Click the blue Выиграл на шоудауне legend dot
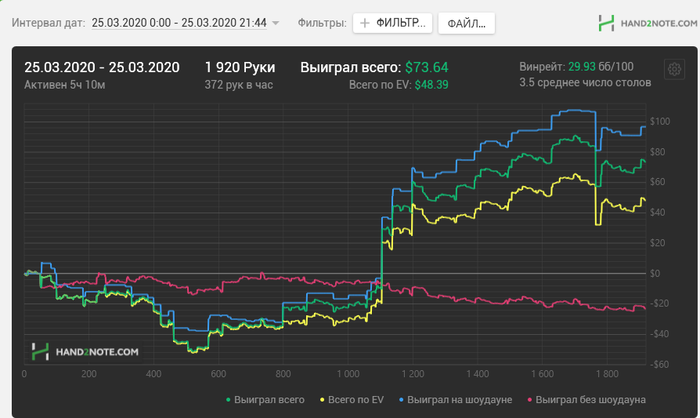700x418 pixels. click(x=401, y=400)
